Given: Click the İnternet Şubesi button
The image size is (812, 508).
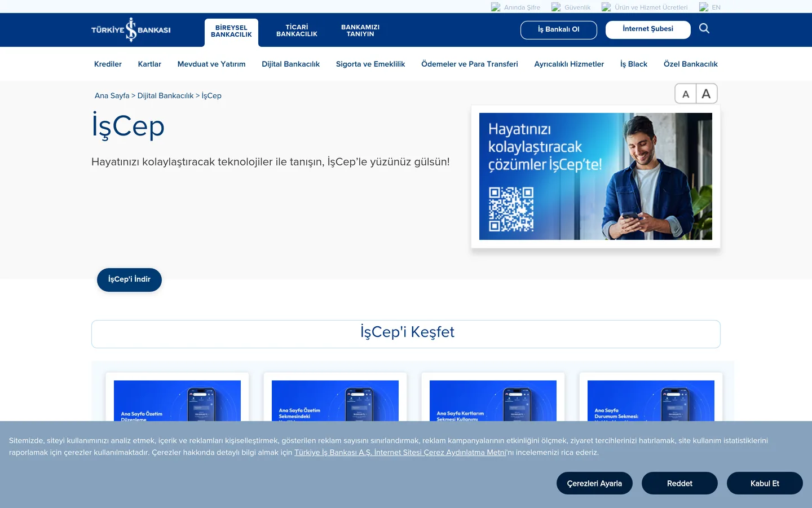Looking at the screenshot, I should pyautogui.click(x=648, y=29).
